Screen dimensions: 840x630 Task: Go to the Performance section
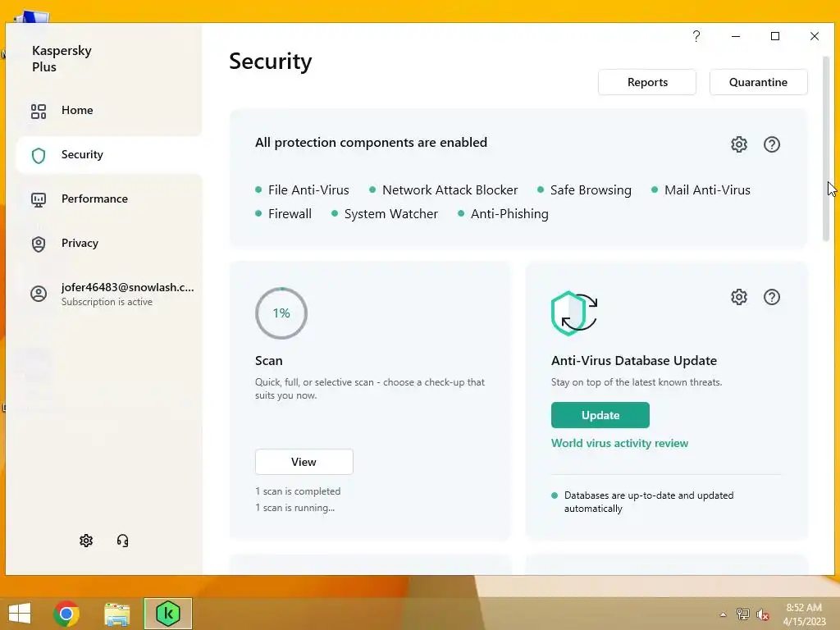109,199
